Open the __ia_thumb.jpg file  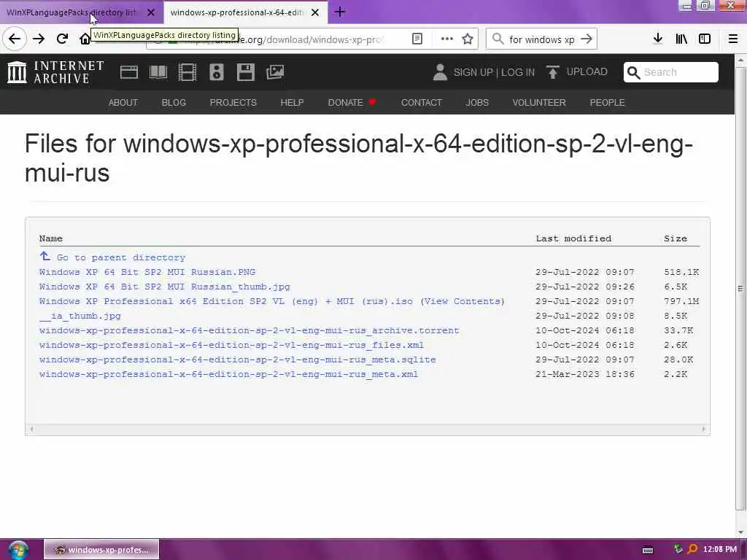click(80, 316)
